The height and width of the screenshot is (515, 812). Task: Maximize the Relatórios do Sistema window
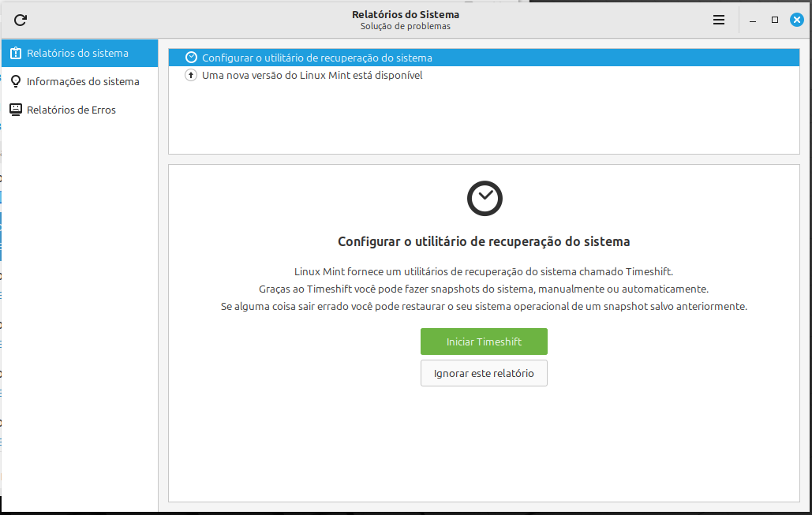[x=775, y=20]
